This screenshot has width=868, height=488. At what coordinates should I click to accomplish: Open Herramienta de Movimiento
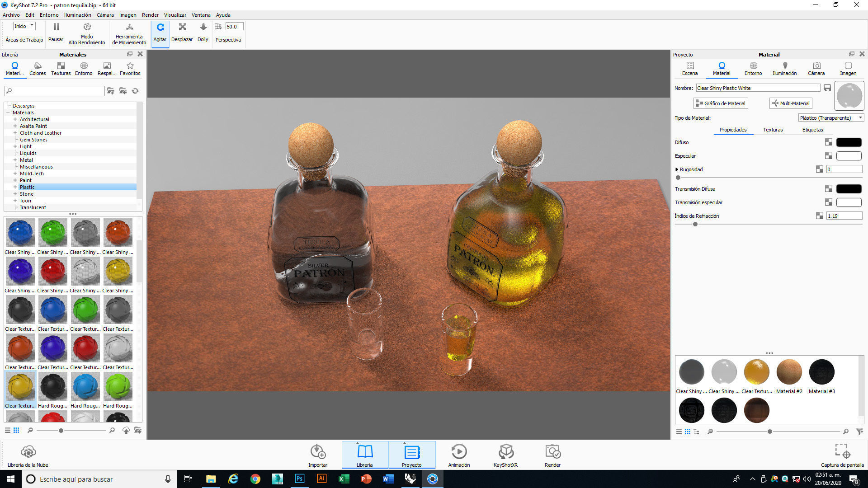(x=129, y=33)
